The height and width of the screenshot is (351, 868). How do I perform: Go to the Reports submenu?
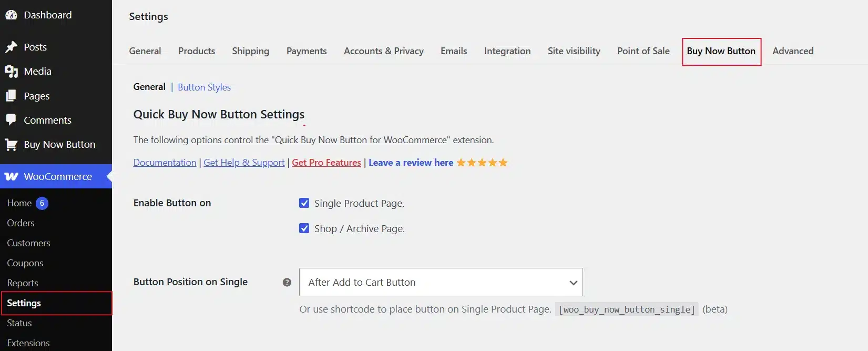point(22,283)
